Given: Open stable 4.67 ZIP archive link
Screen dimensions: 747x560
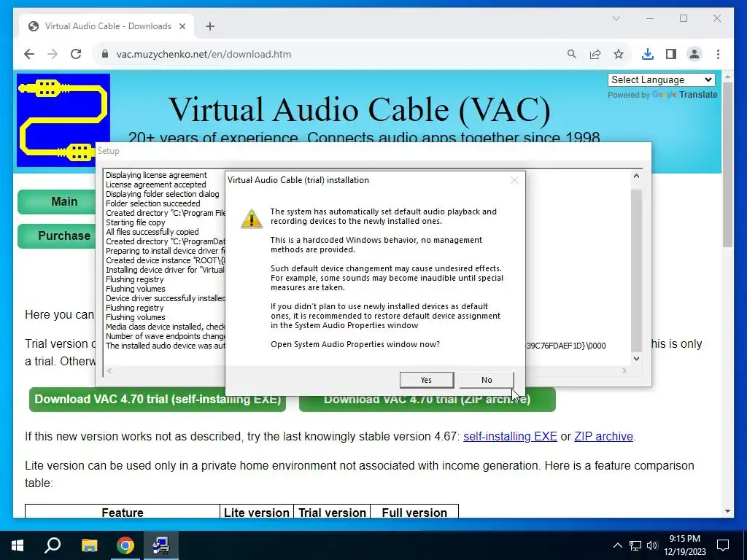Looking at the screenshot, I should tap(603, 436).
